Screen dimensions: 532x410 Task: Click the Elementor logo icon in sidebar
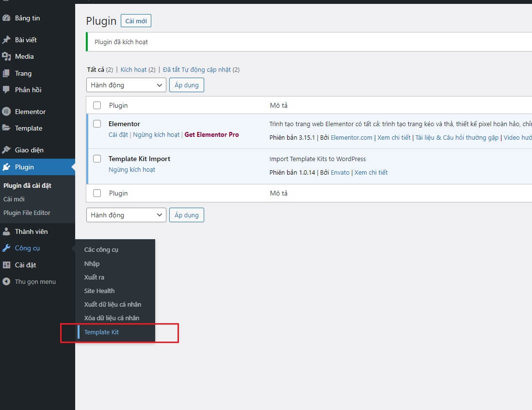pyautogui.click(x=6, y=112)
